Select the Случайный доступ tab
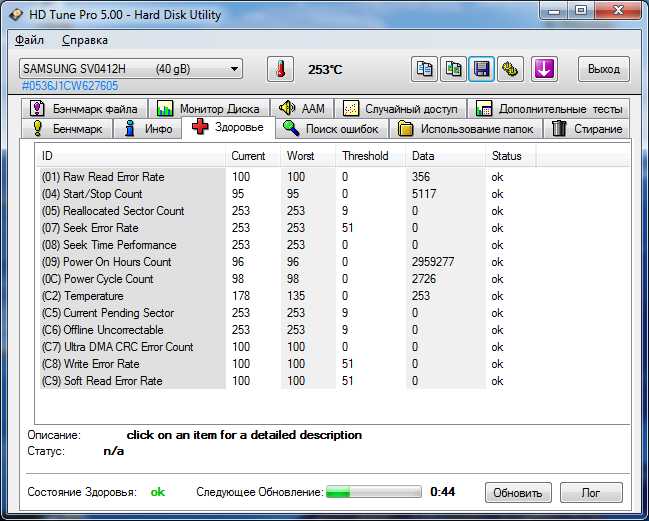The image size is (649, 521). tap(400, 109)
